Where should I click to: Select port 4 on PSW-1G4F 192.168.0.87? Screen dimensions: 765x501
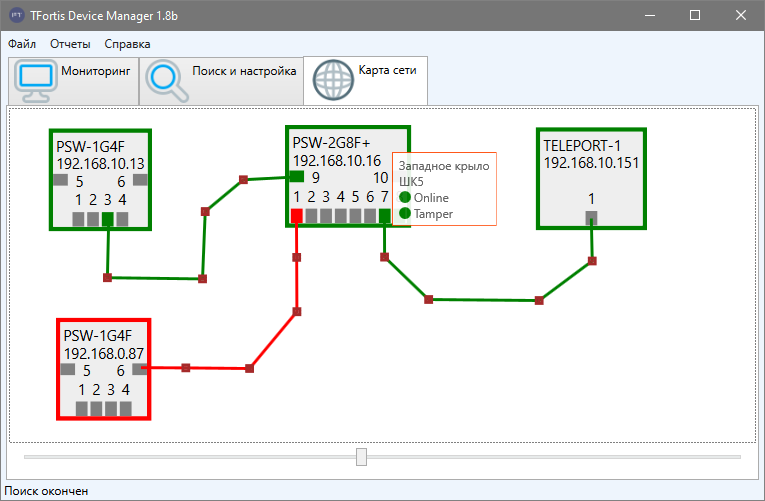point(126,409)
